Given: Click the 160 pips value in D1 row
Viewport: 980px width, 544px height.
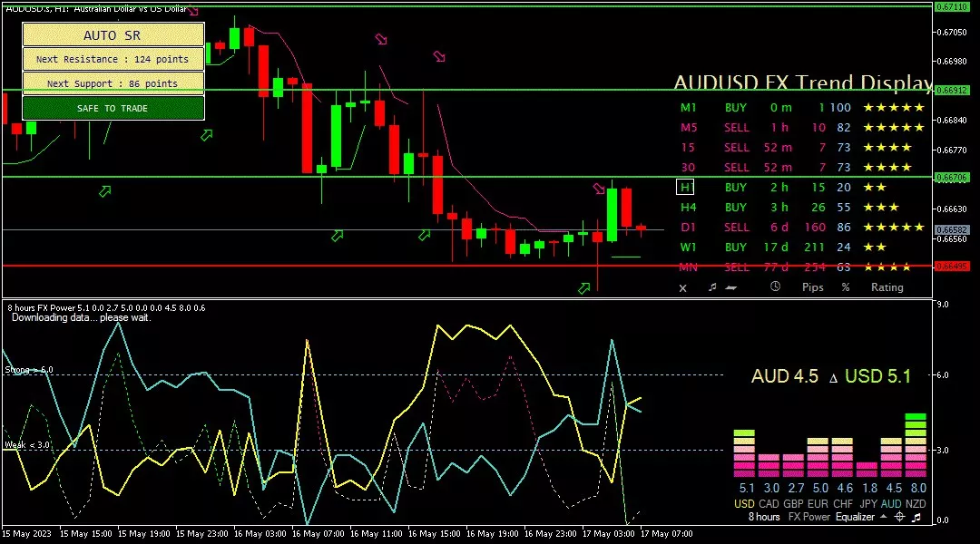Looking at the screenshot, I should click(x=815, y=228).
